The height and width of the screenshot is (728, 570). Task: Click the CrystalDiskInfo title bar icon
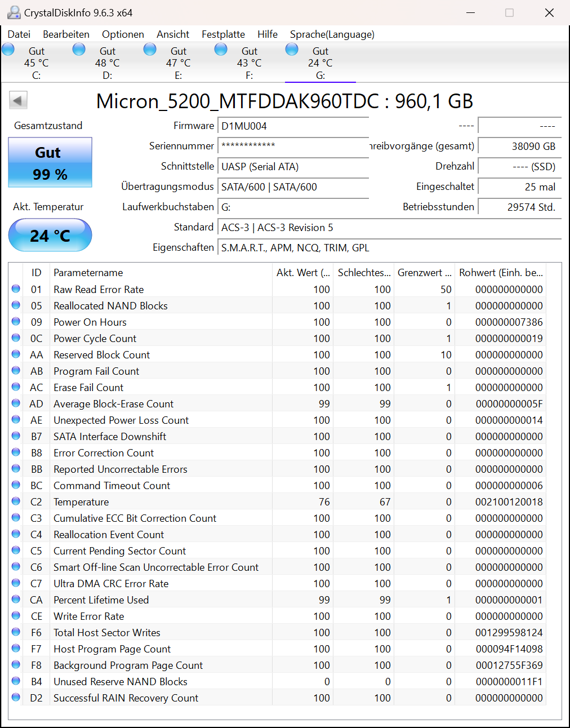[x=14, y=12]
